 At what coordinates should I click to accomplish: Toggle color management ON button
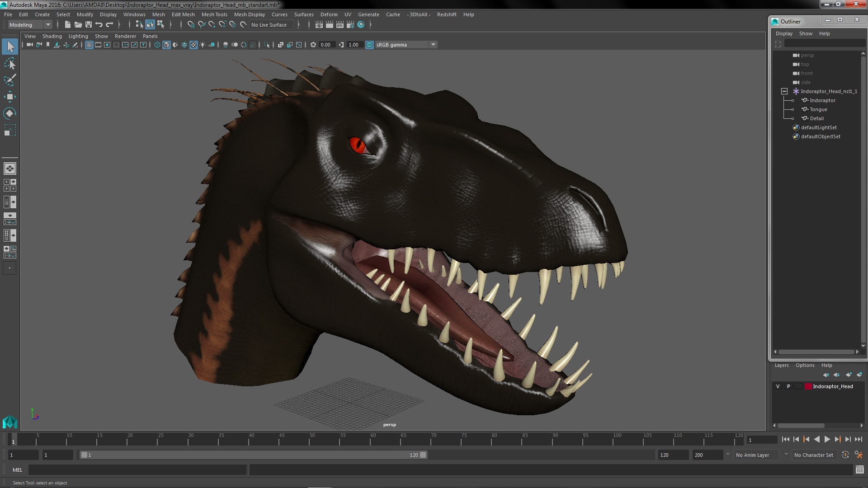(x=369, y=45)
